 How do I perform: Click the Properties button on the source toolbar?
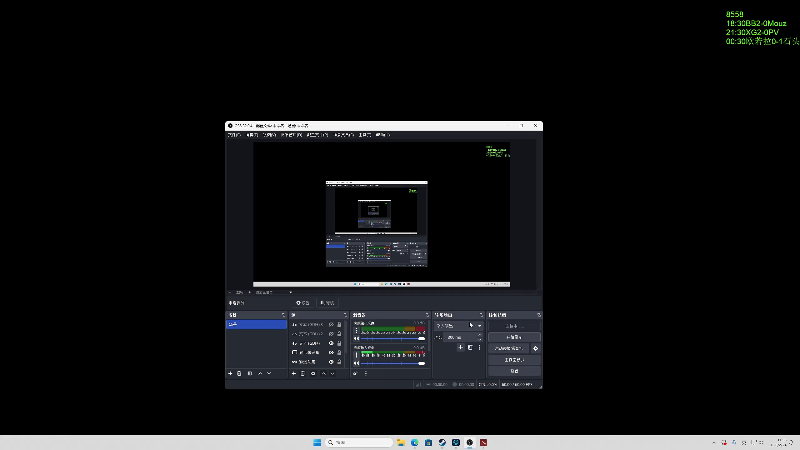pos(303,303)
